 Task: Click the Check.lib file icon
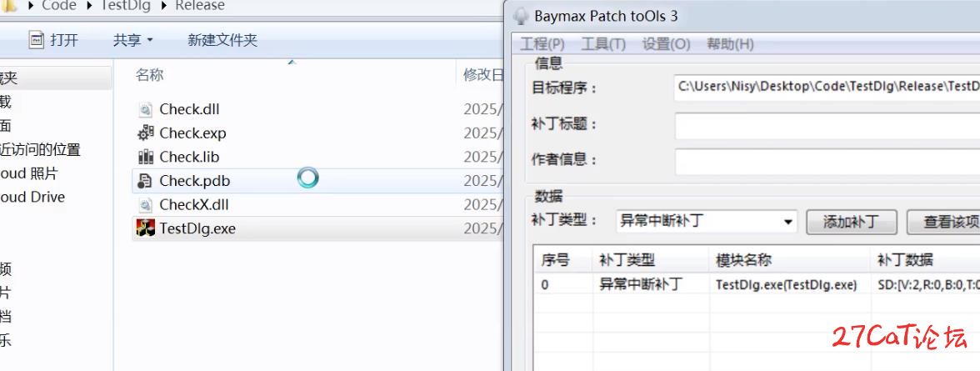[x=146, y=157]
